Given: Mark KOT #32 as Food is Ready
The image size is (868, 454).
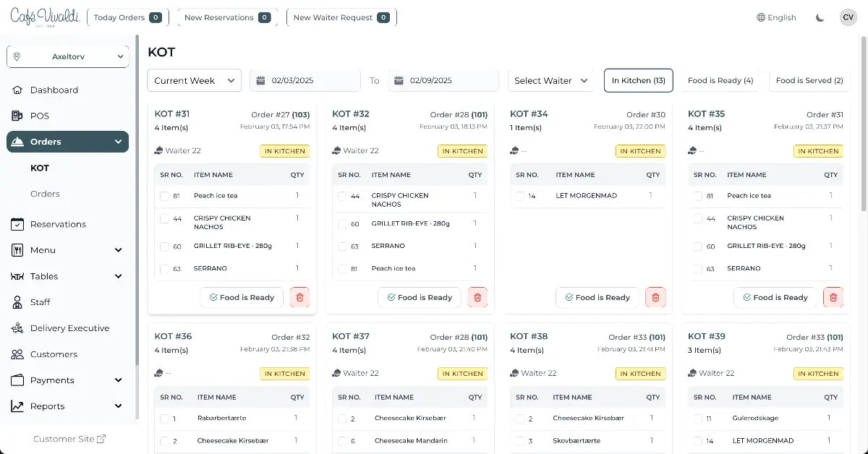Looking at the screenshot, I should (x=420, y=297).
